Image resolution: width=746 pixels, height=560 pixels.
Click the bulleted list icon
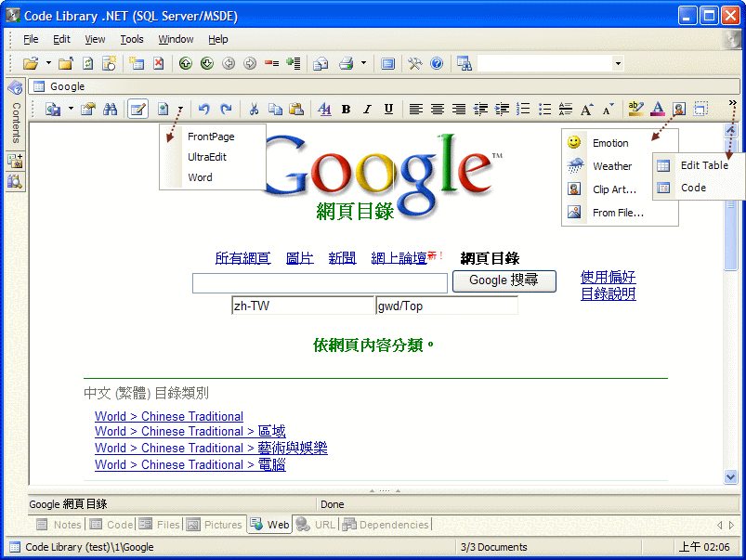point(544,110)
